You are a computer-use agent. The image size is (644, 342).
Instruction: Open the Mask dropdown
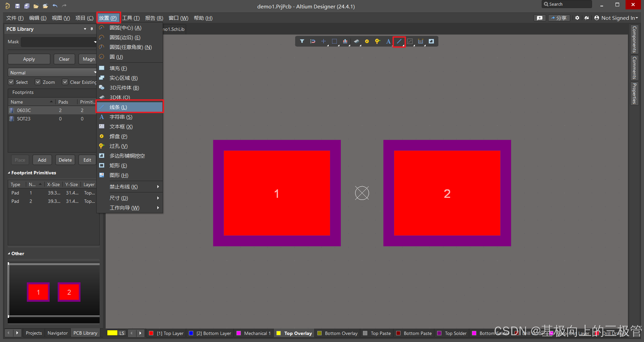(95, 42)
